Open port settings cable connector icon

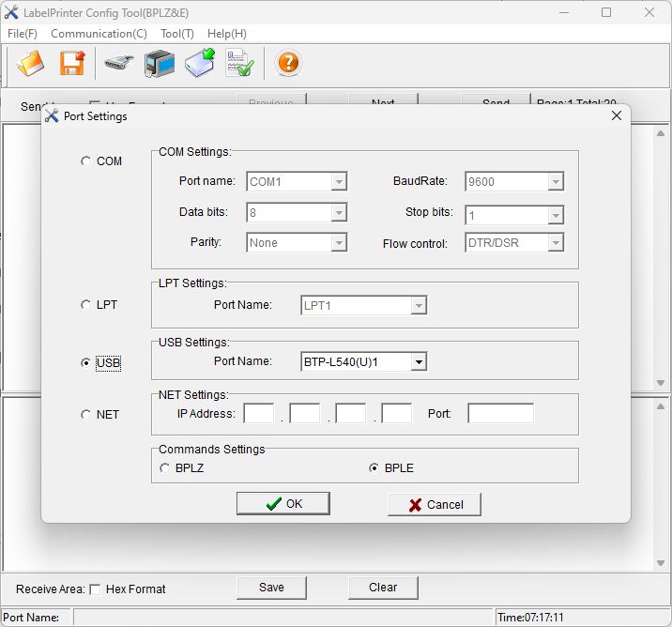(x=118, y=64)
